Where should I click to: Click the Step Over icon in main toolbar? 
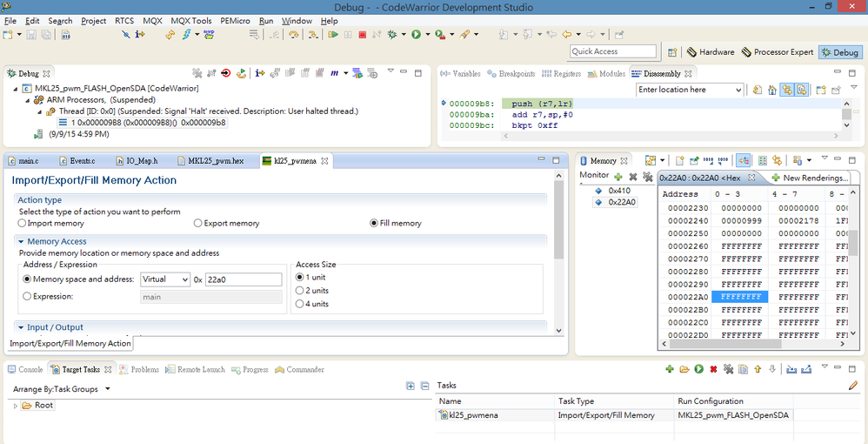click(x=293, y=34)
